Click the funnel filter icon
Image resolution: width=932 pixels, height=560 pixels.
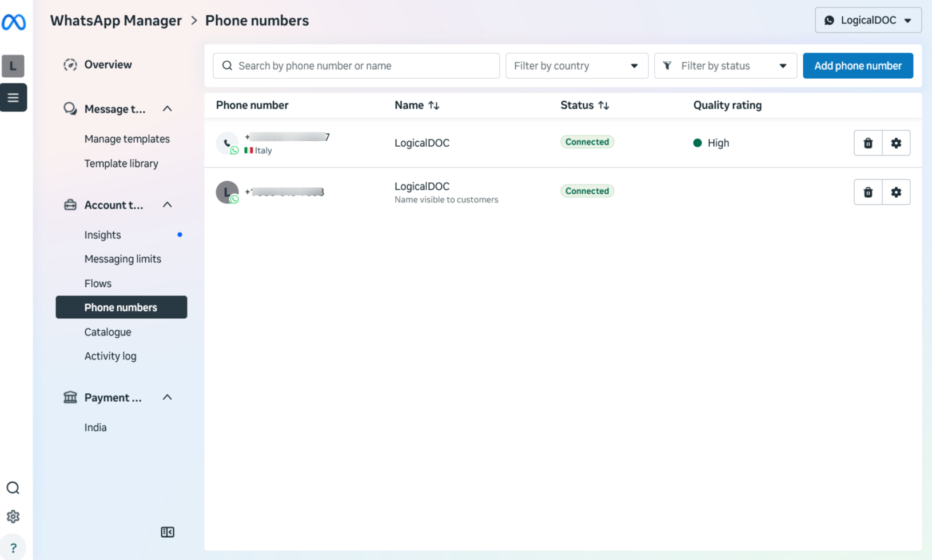click(667, 66)
